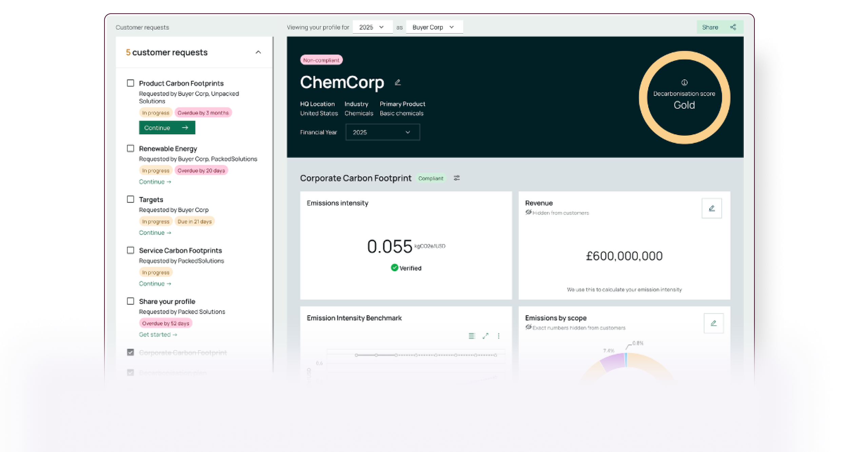Viewport: 868px width, 452px height.
Task: Click the Compliant badge beside Corporate Carbon Footprint
Action: (430, 178)
